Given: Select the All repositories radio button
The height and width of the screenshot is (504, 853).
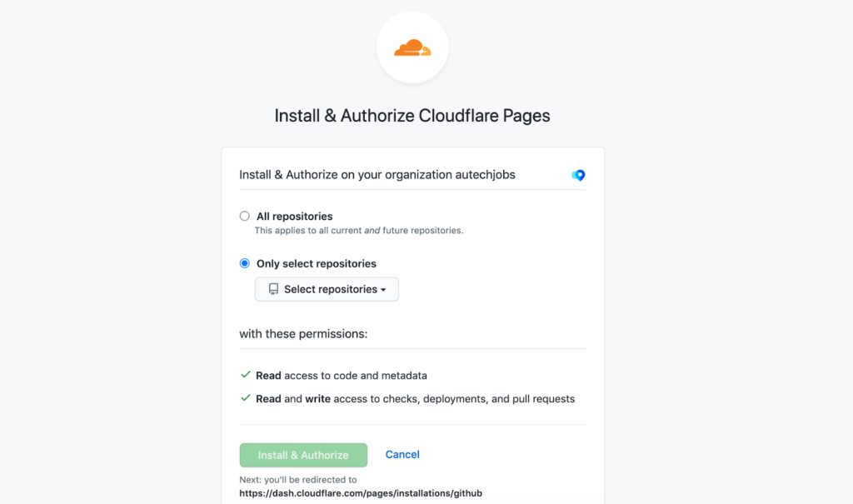Looking at the screenshot, I should (245, 216).
